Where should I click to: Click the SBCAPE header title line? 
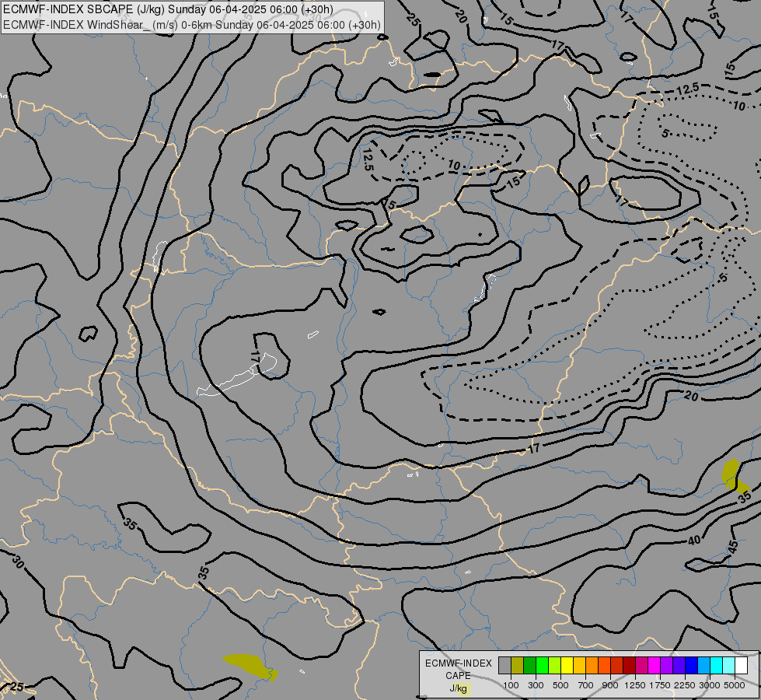click(168, 9)
